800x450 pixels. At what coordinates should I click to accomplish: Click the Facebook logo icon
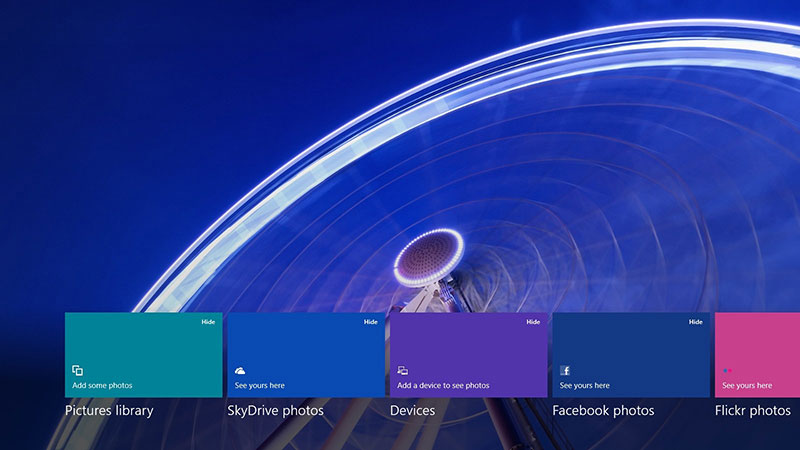(565, 370)
